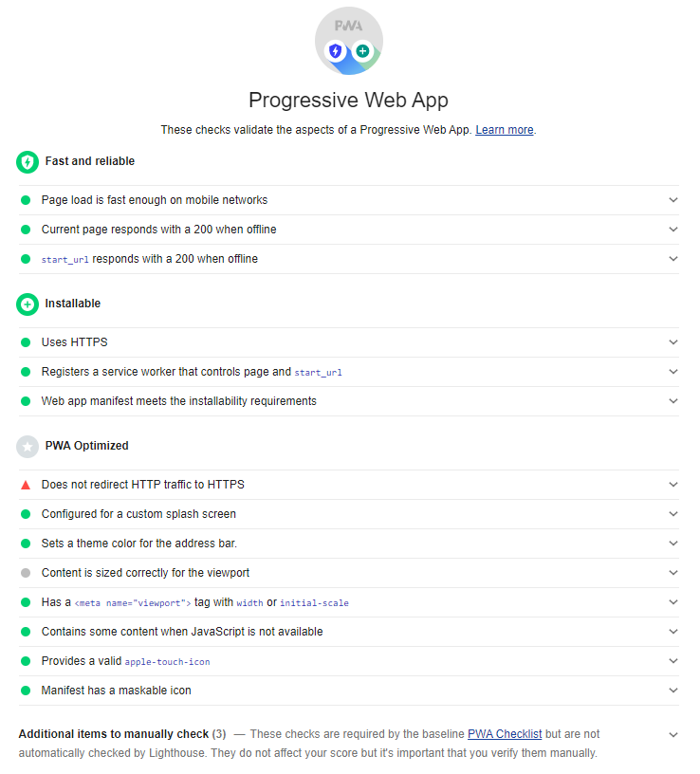Click the green dot beside Uses HTTPS

tap(26, 342)
